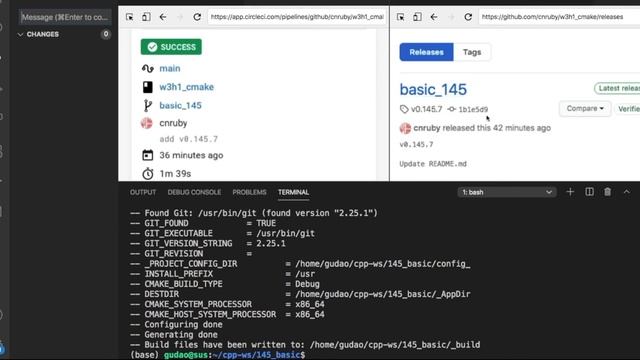Maximize panel with chevron up icon

click(x=627, y=192)
